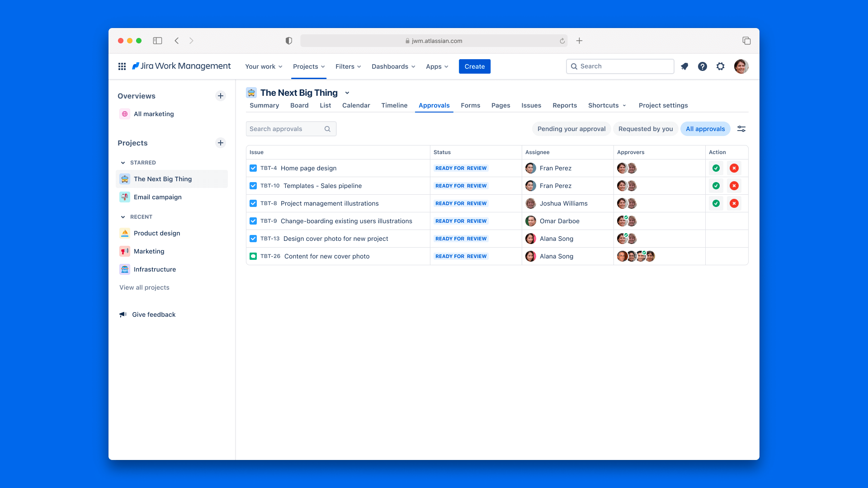The image size is (868, 488).
Task: Click the Create button
Action: pos(474,66)
